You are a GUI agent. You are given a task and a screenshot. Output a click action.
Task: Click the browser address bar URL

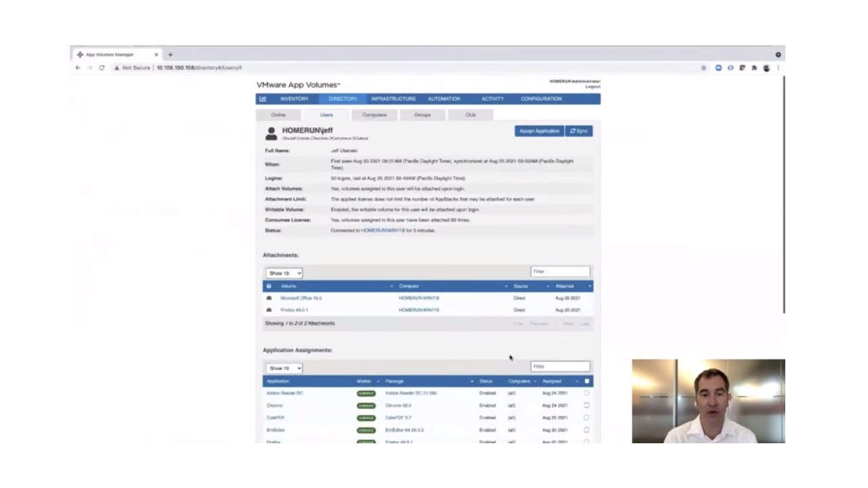(199, 68)
